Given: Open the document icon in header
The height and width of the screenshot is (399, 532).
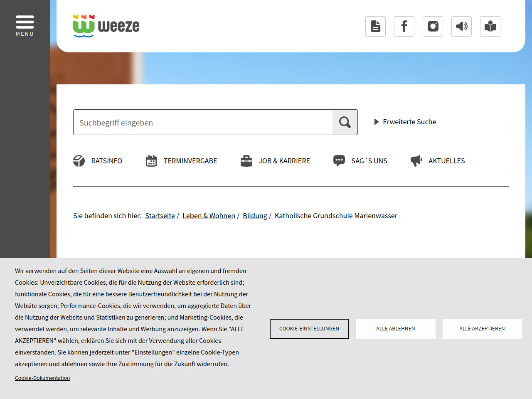Looking at the screenshot, I should [x=375, y=27].
